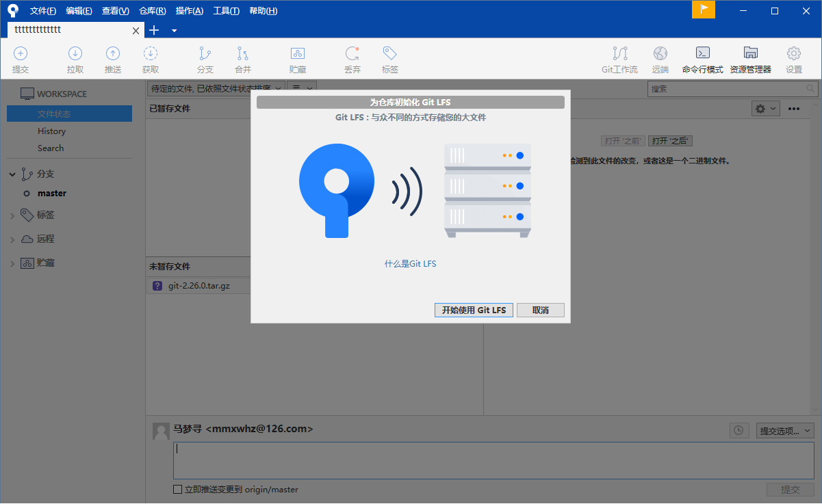Image resolution: width=822 pixels, height=504 pixels.
Task: Open 命令行模式 terminal icon
Action: (x=702, y=53)
